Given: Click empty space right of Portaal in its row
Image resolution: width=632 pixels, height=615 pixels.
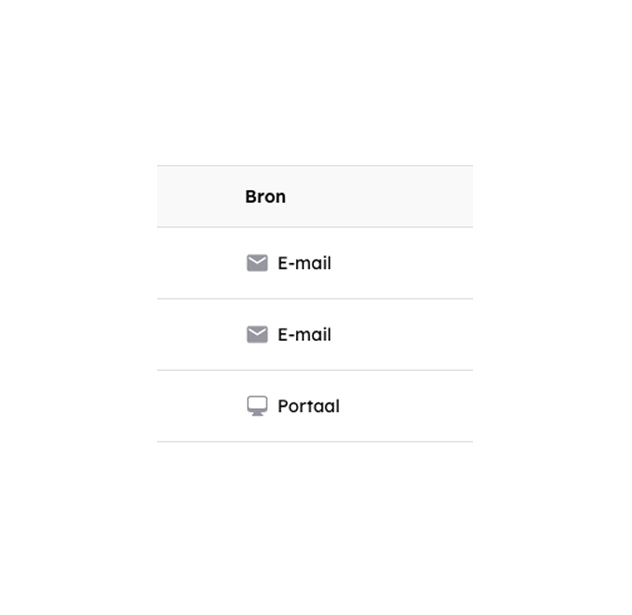Looking at the screenshot, I should point(406,406).
